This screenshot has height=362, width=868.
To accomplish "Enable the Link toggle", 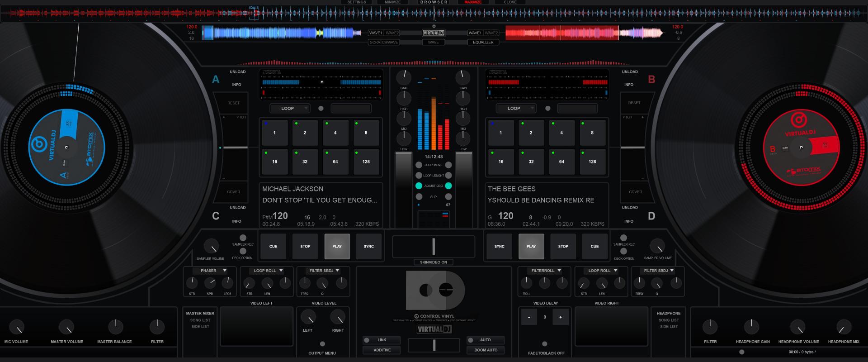I will coord(382,340).
